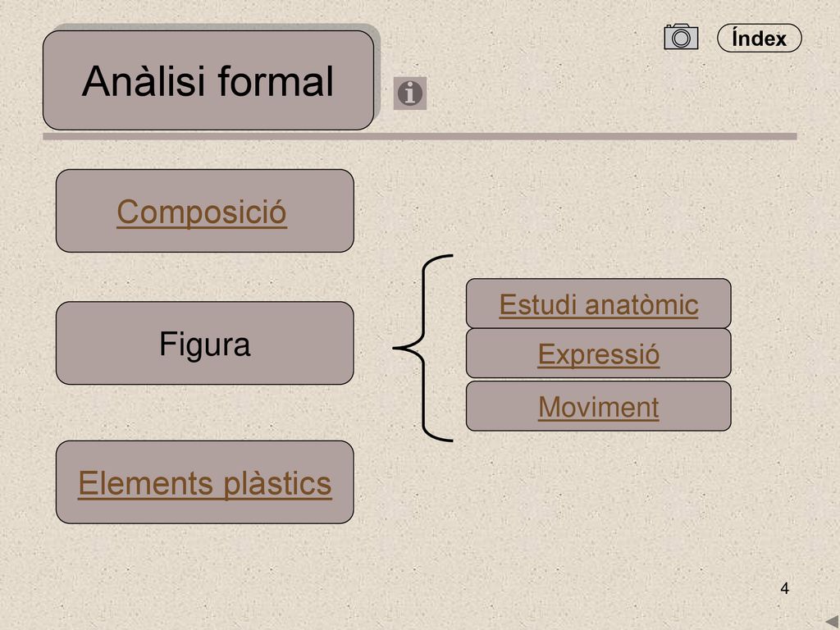Select the Moviment link
Viewport: 840px width, 630px height.
598,407
